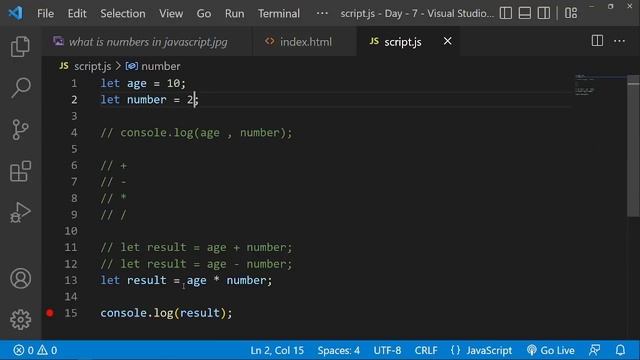Click 'number' symbol in breadcrumb
Viewport: 640px width, 360px height.
(x=161, y=66)
